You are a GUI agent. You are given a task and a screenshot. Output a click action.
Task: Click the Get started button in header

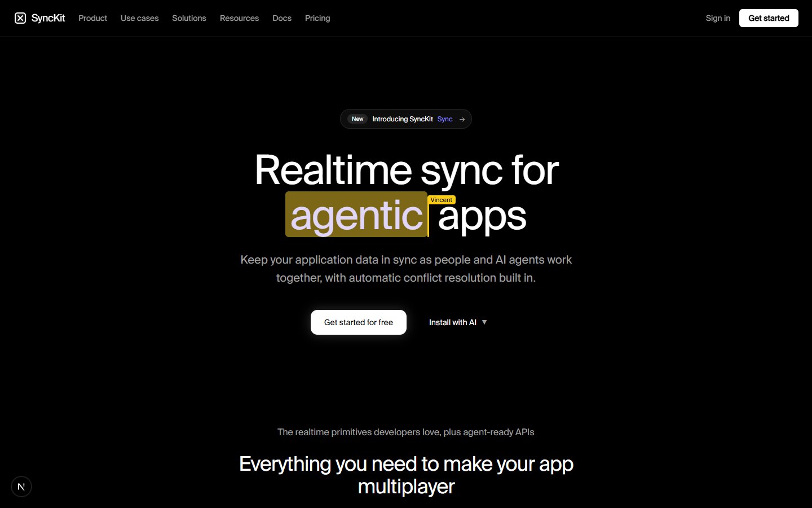coord(769,18)
